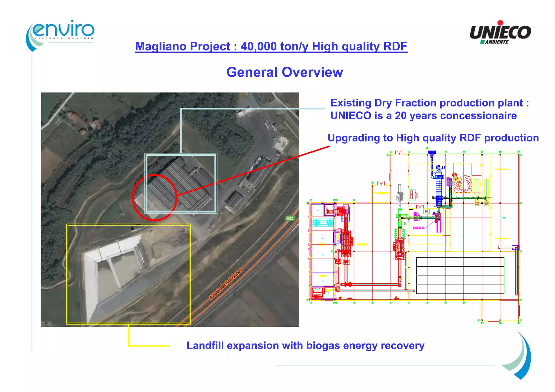Viewport: 555px width, 392px height.
Task: Select the General Overview heading
Action: pos(285,72)
